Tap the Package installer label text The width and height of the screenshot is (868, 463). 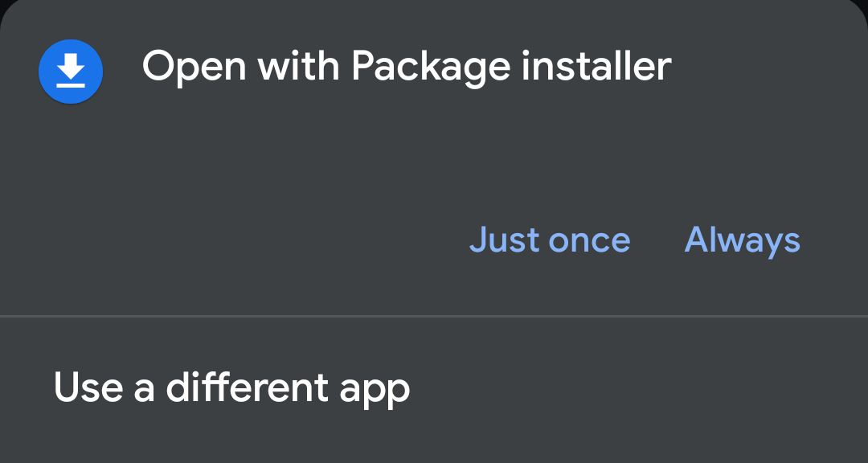pos(510,67)
